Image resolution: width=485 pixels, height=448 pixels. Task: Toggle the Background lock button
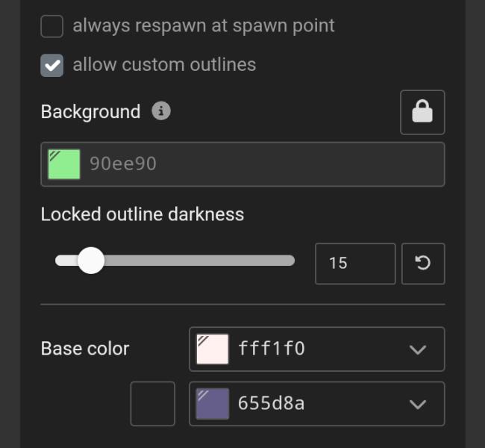(422, 112)
